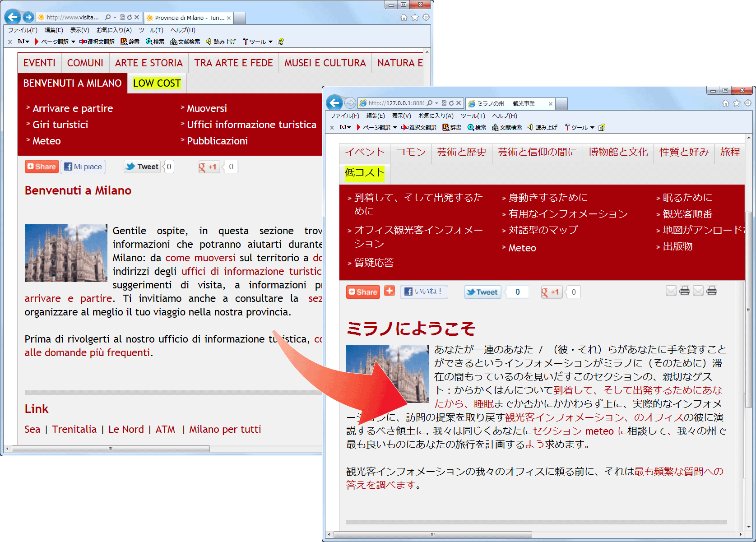Screen dimensions: 756x542
Task: Click the Tweet button in left window
Action: coord(142,167)
